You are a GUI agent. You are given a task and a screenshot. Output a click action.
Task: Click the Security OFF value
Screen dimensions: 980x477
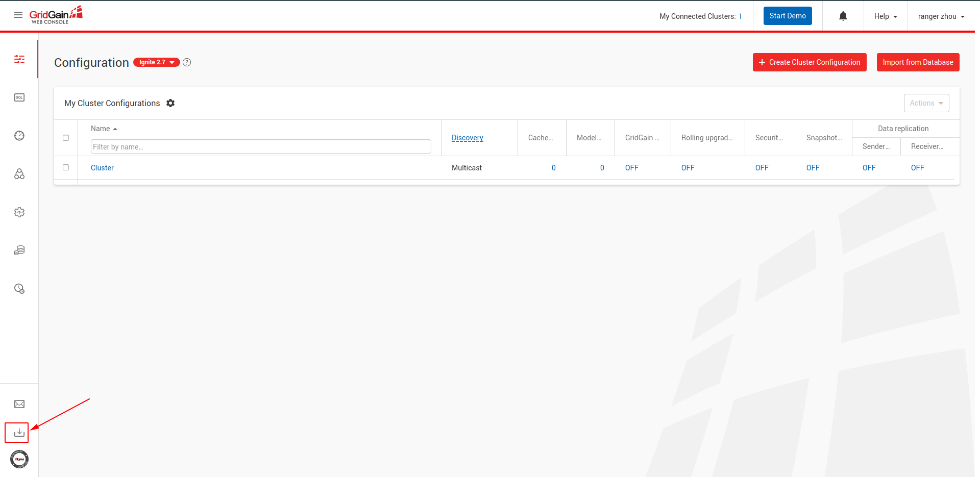(x=762, y=168)
